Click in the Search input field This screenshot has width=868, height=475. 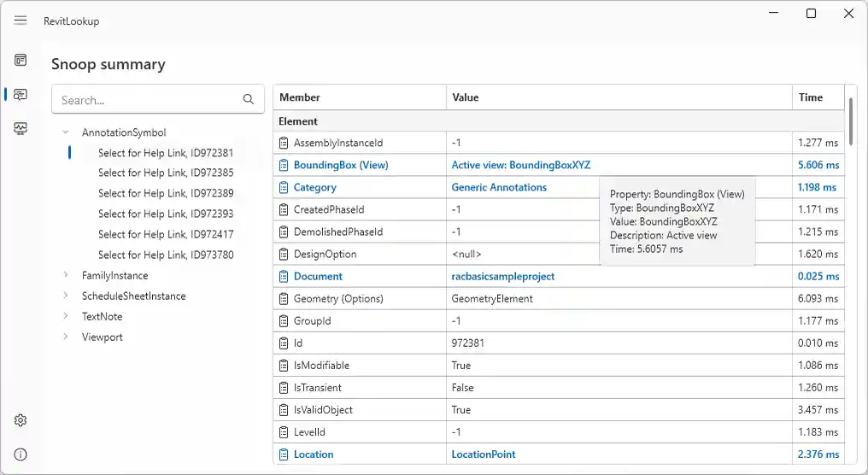(145, 100)
